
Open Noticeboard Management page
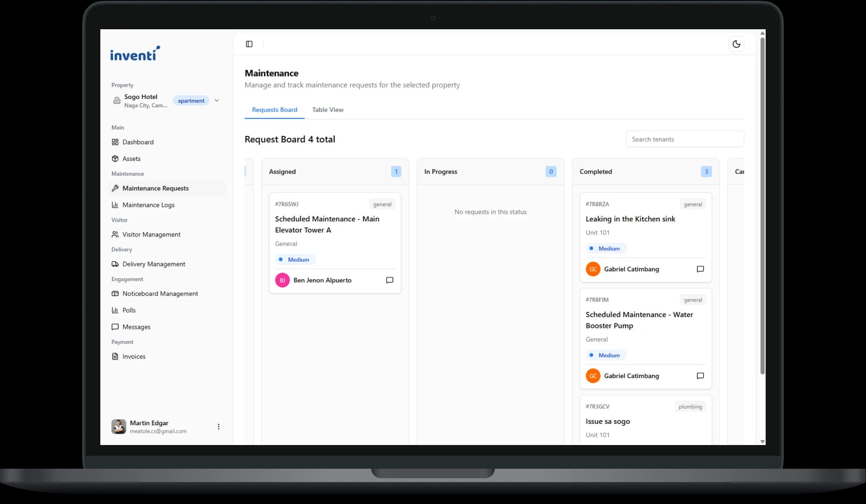point(160,294)
